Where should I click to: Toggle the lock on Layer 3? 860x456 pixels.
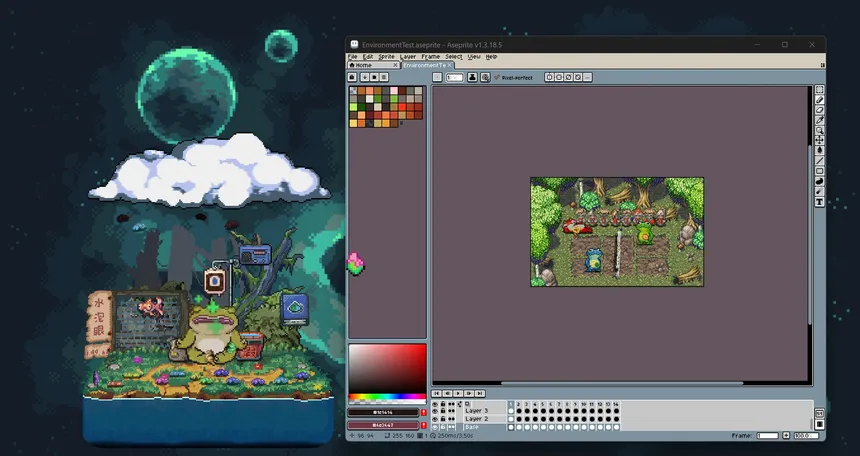[443, 411]
